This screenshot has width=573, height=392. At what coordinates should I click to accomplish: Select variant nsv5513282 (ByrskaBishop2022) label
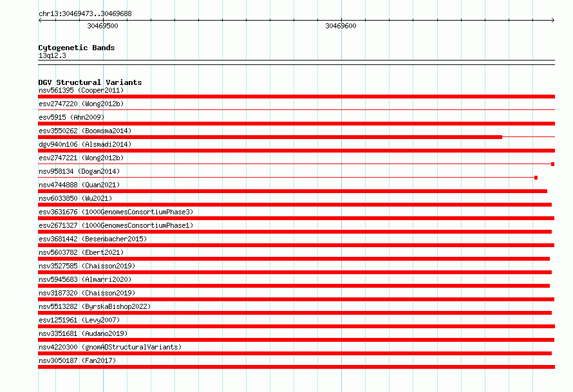[x=95, y=306]
